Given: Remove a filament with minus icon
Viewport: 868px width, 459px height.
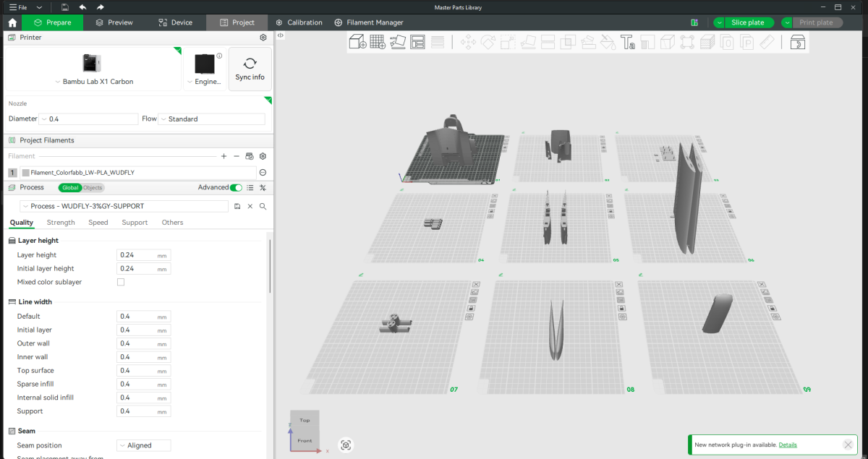Looking at the screenshot, I should pos(237,156).
